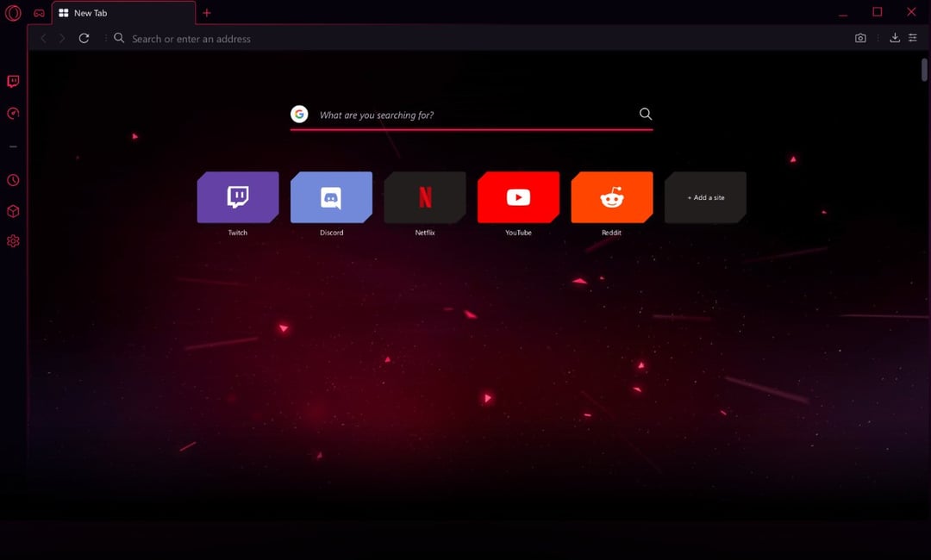Take a snapshot with camera icon
The image size is (931, 560).
point(860,38)
